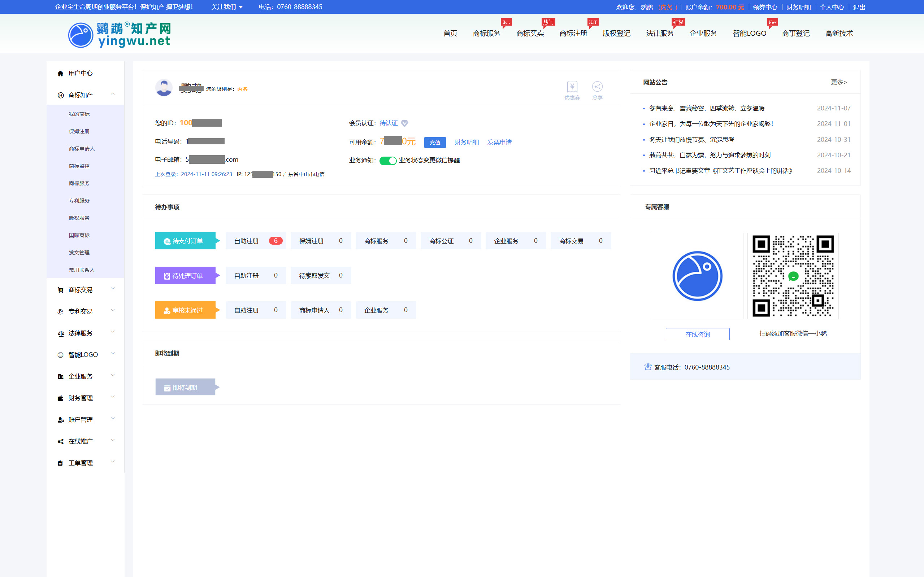Click the customer service phone icon
Screen dimensions: 924x577
click(647, 367)
